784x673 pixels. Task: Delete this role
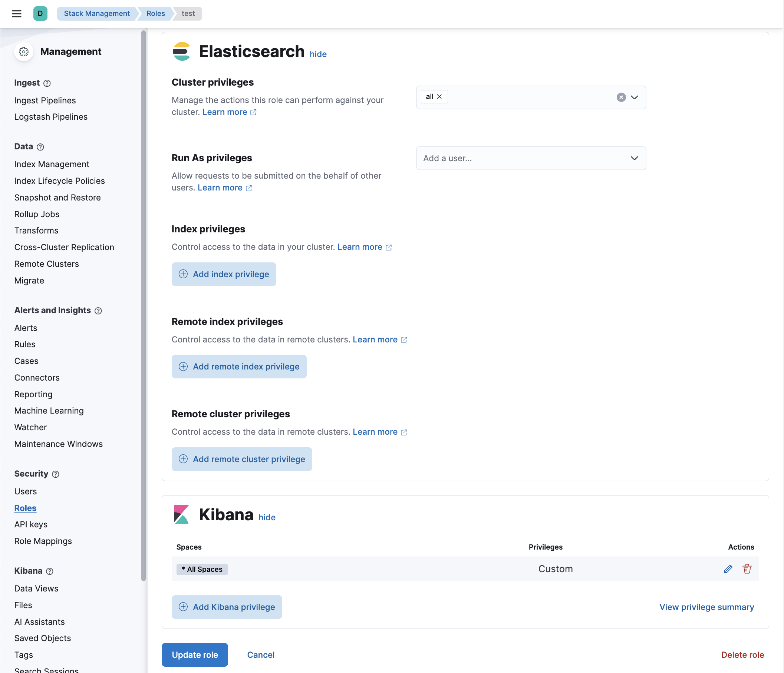[742, 655]
